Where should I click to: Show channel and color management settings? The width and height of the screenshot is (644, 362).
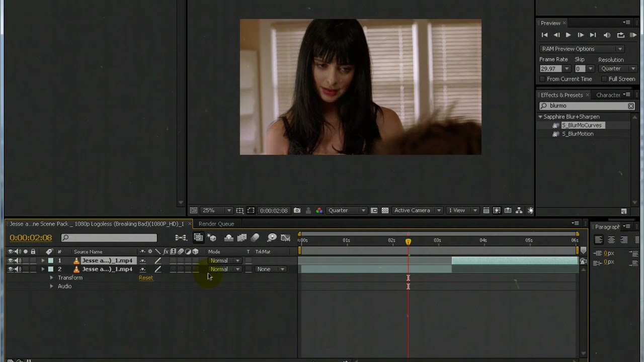tap(319, 211)
